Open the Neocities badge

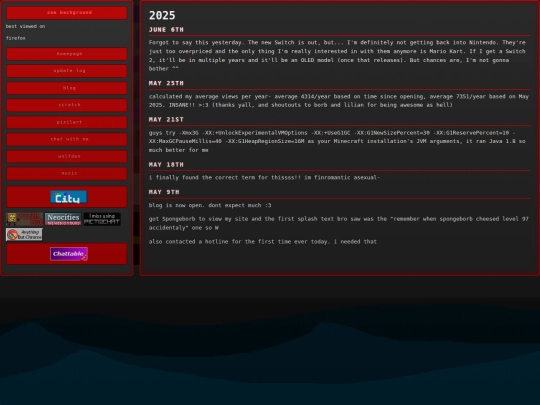(63, 219)
